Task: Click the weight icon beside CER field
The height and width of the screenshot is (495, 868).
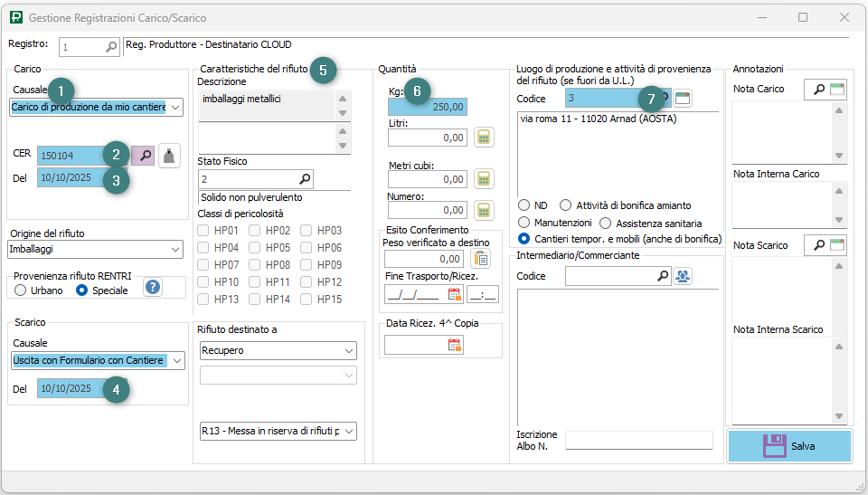Action: click(x=170, y=156)
